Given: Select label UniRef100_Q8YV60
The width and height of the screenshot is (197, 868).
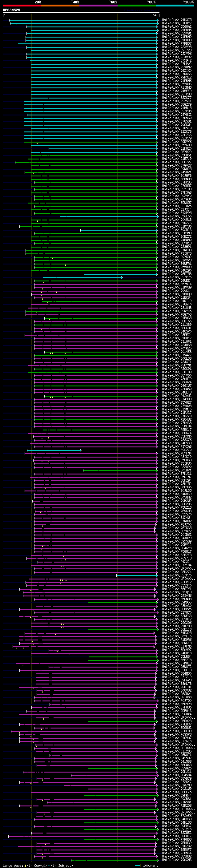Looking at the screenshot, I should 177,376.
